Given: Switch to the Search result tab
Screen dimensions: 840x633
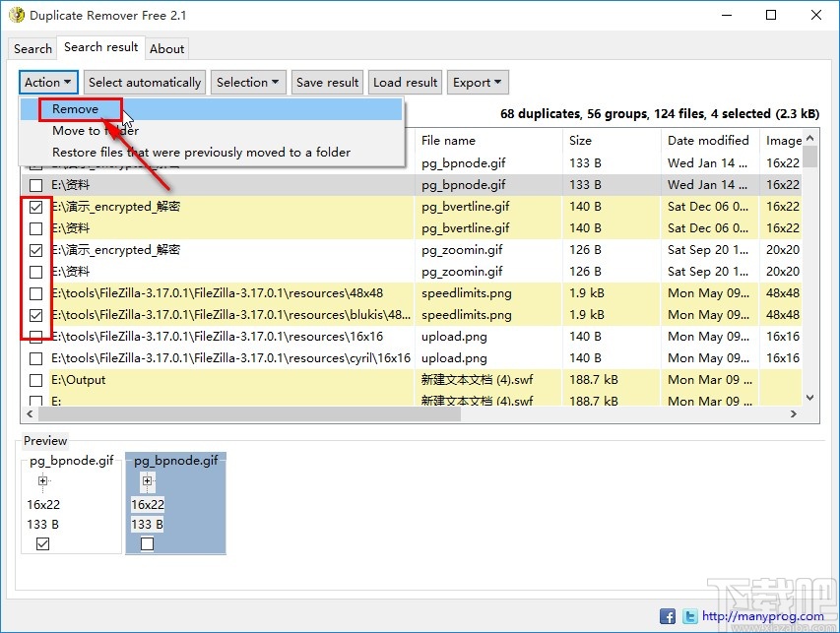Looking at the screenshot, I should tap(101, 47).
